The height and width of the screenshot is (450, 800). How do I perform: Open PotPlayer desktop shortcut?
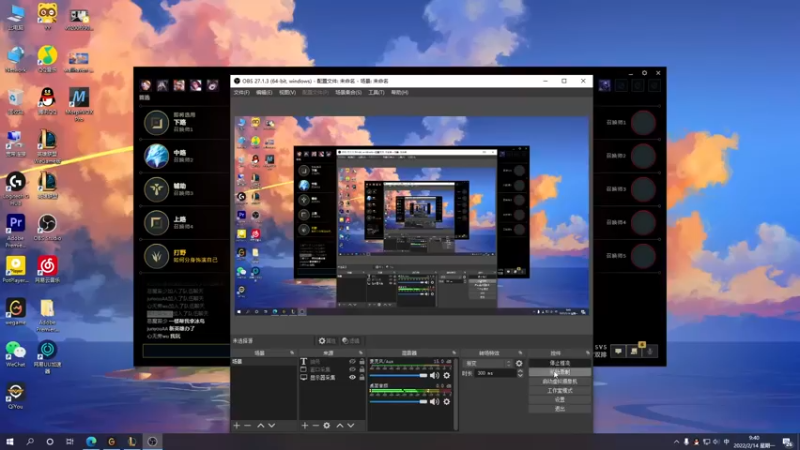[x=15, y=269]
